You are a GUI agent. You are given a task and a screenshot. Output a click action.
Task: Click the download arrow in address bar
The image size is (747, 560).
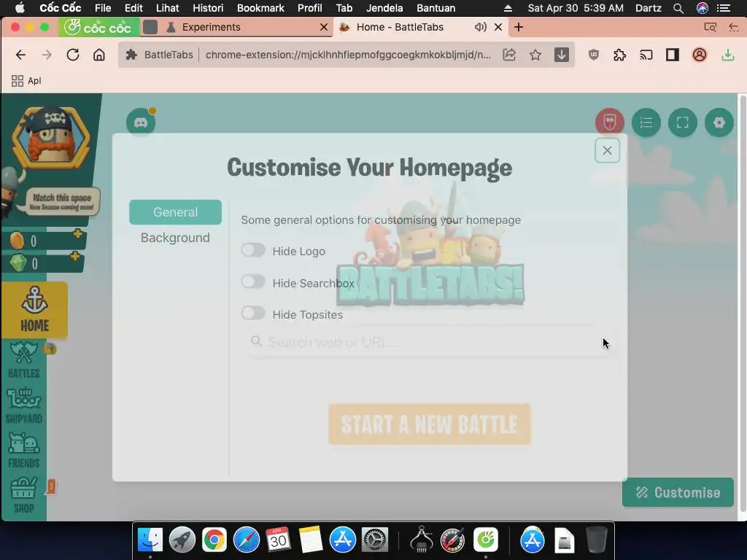(562, 55)
